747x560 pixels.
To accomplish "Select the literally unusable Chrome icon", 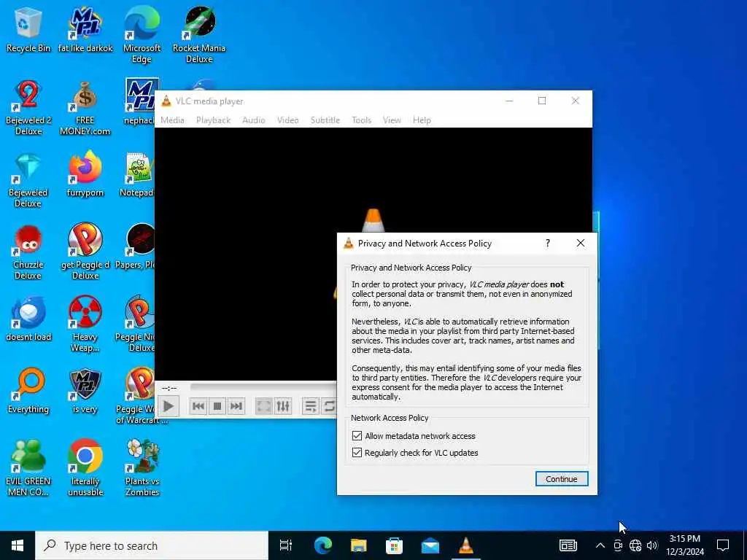I will (85, 469).
